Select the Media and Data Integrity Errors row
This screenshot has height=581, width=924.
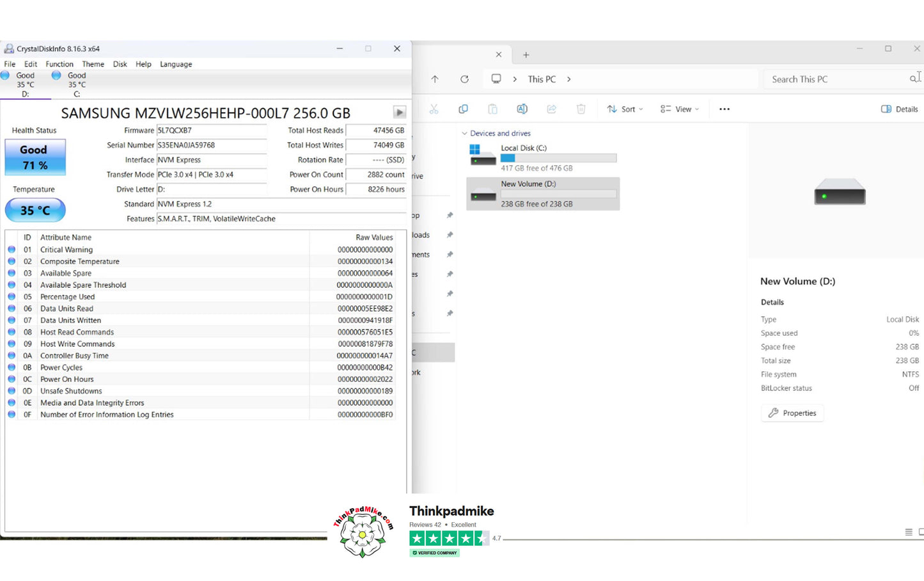coord(200,403)
